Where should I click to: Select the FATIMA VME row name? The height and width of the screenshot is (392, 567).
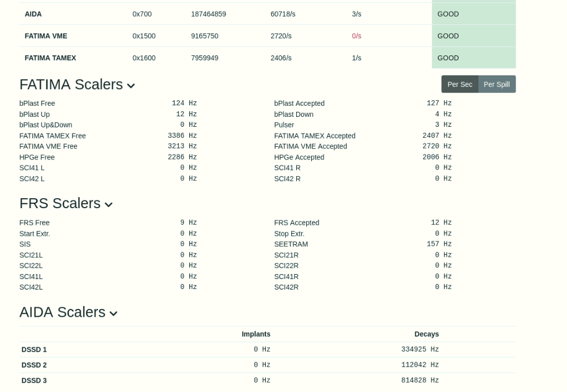pyautogui.click(x=46, y=36)
